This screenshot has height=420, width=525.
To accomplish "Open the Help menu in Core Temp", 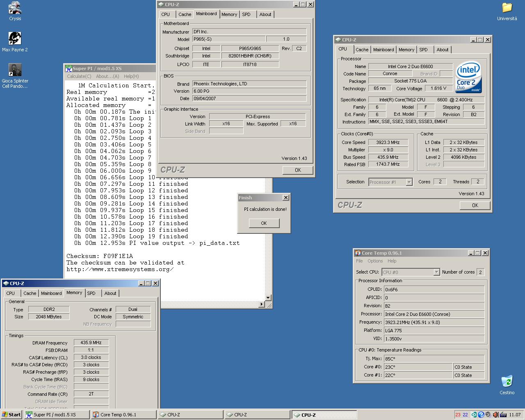I will 392,261.
